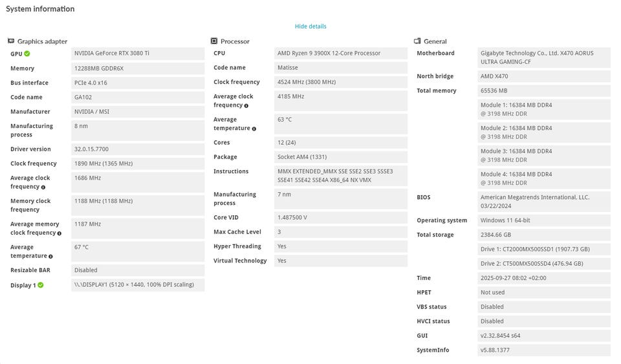Click the 63 °C processor temperature value

click(x=341, y=123)
